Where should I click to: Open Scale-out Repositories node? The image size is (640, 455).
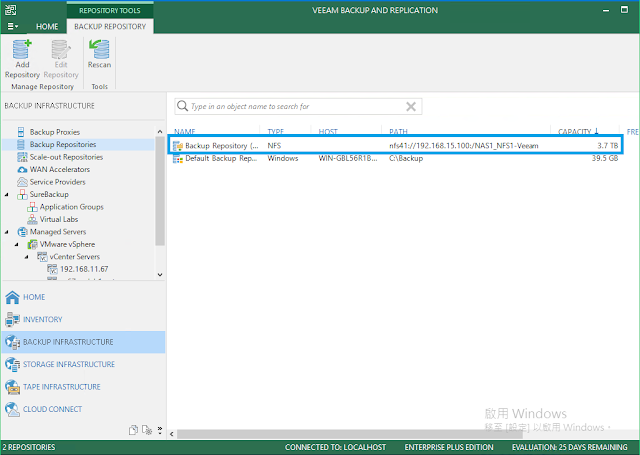coord(66,157)
